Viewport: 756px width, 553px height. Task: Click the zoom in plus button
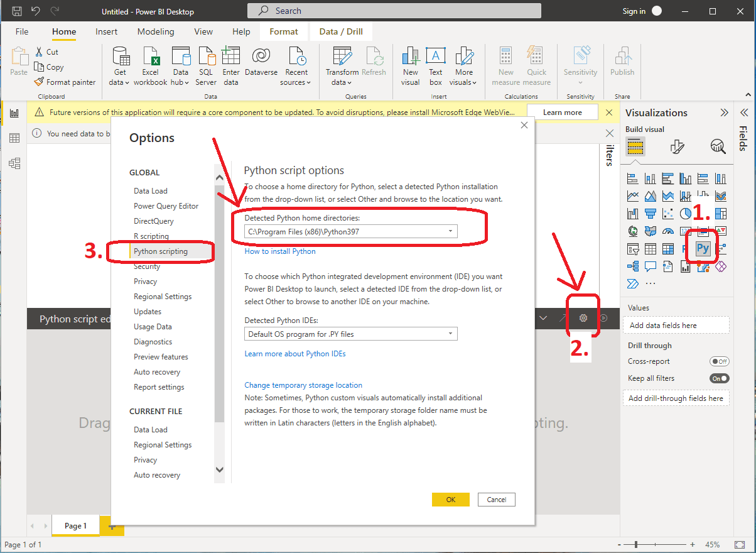pos(693,544)
